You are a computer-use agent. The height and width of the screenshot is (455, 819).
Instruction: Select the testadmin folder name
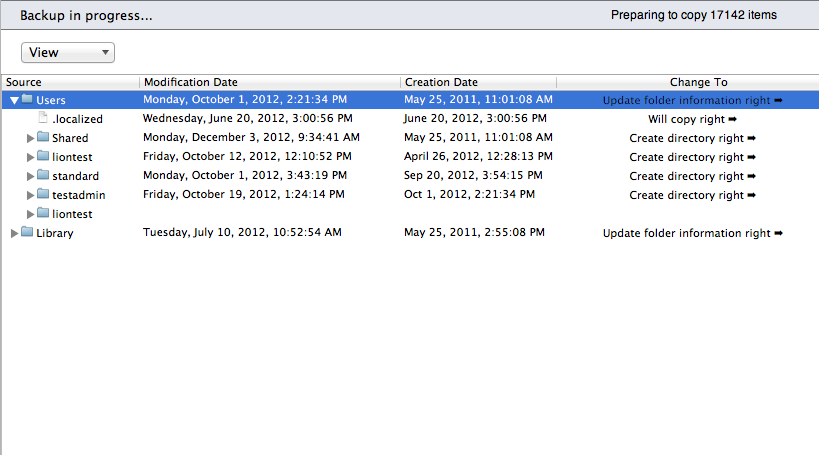point(78,195)
